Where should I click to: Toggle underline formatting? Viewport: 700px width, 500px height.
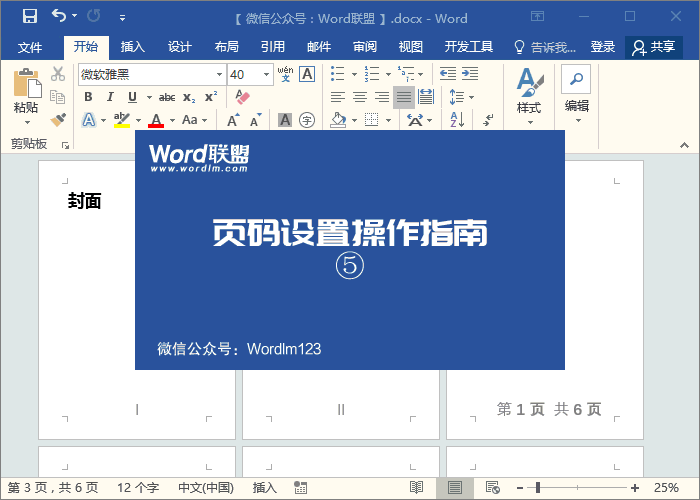tap(132, 97)
